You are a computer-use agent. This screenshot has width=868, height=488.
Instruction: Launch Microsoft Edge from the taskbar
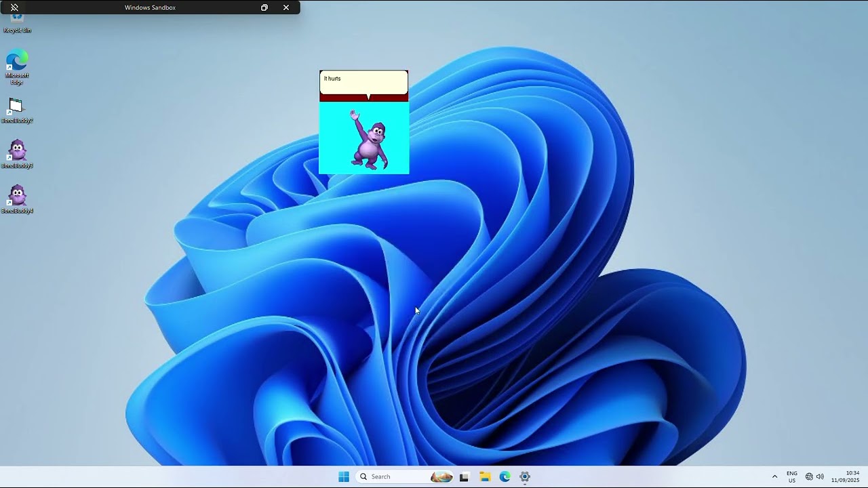pyautogui.click(x=505, y=477)
